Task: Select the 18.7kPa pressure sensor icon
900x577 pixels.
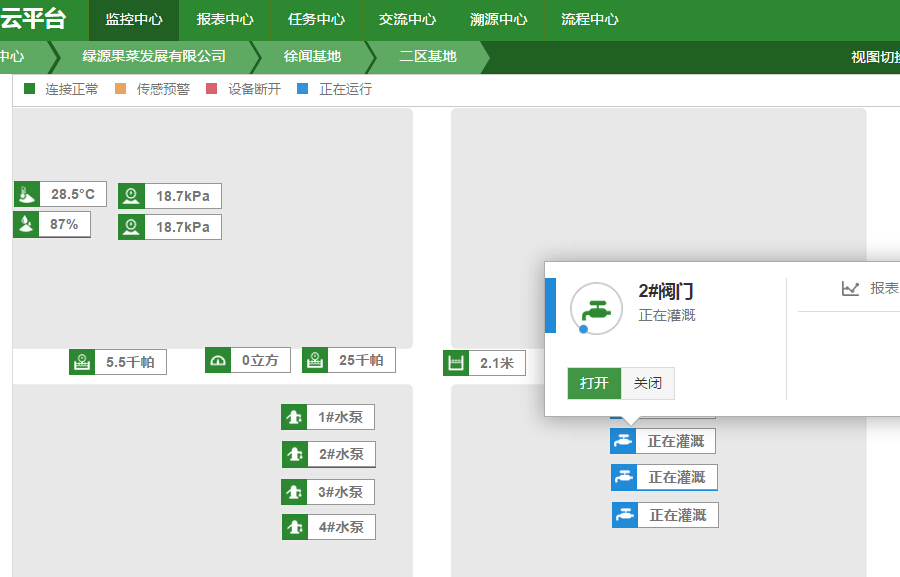Action: click(131, 196)
